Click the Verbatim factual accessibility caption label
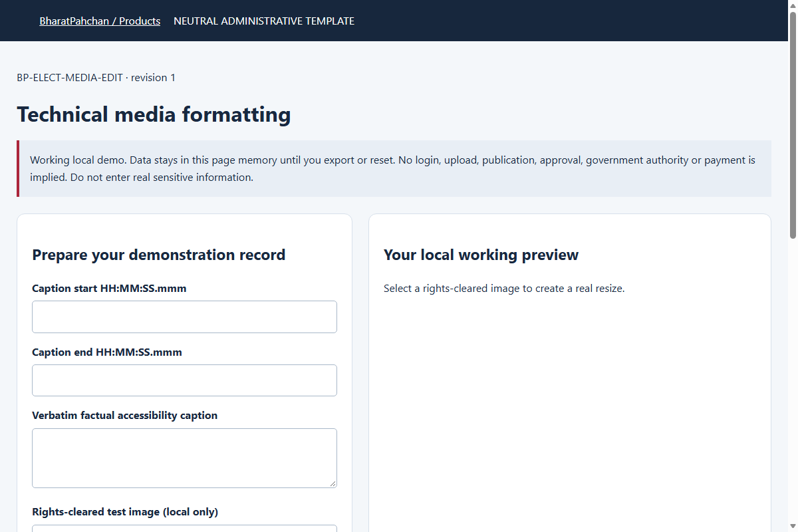The image size is (798, 532). tap(125, 416)
